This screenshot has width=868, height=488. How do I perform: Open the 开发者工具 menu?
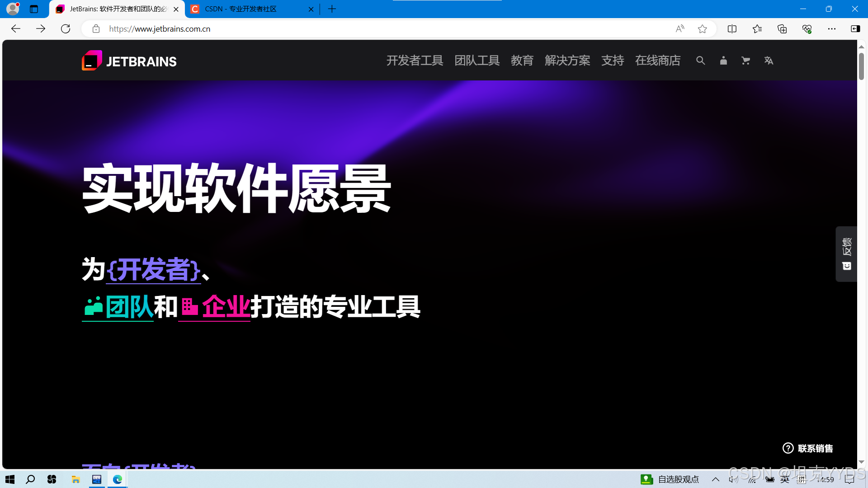click(x=415, y=61)
